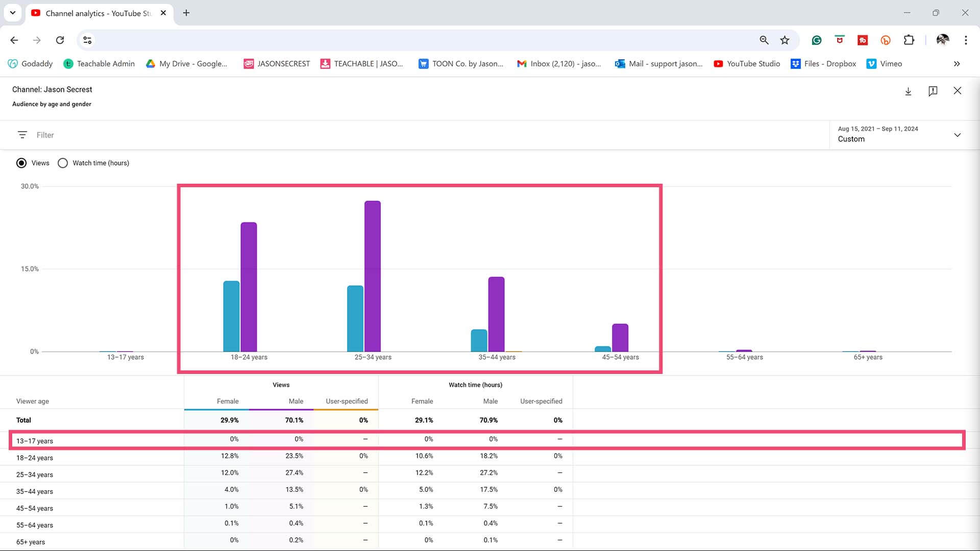980x551 pixels.
Task: Open the YouTube Studio bookmark
Action: coord(747,64)
